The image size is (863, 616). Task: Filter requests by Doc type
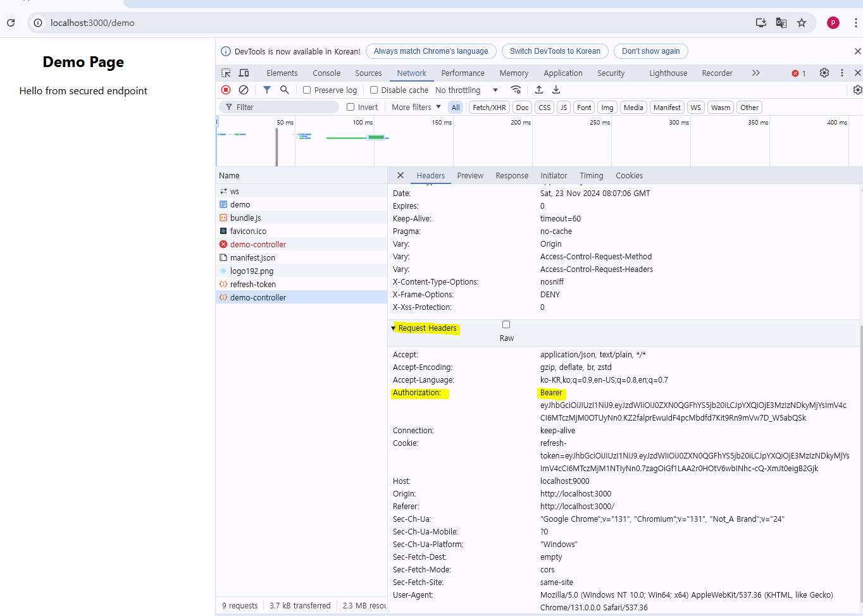click(522, 108)
